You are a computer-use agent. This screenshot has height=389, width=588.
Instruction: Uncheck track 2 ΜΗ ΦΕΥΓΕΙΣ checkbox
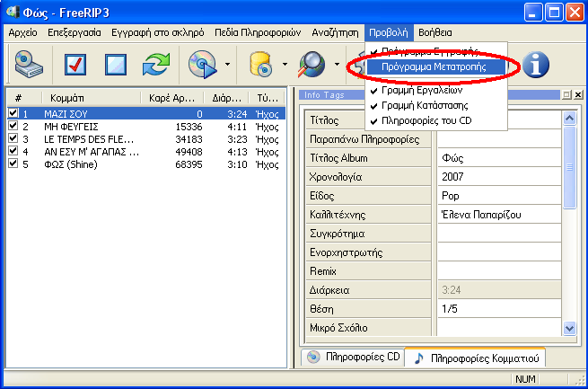click(13, 126)
